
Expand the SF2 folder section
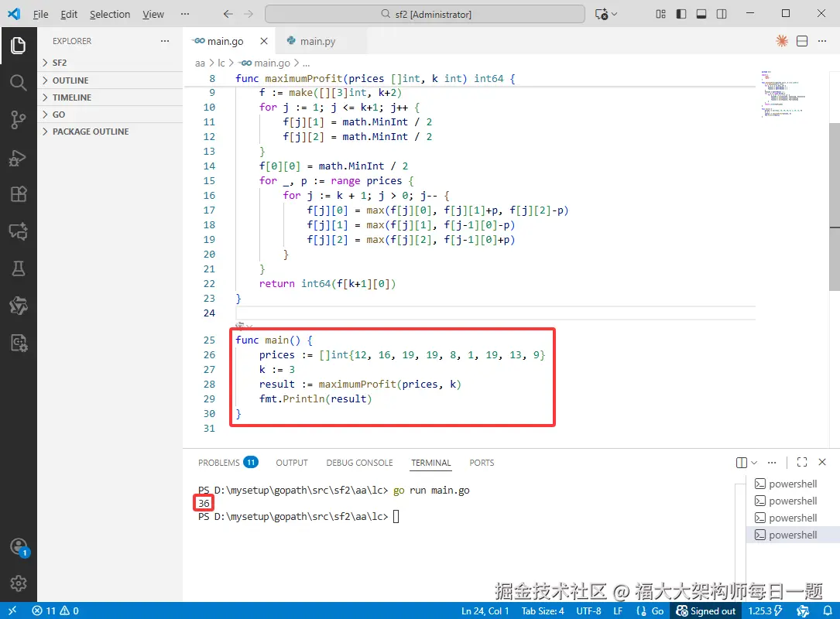point(110,63)
